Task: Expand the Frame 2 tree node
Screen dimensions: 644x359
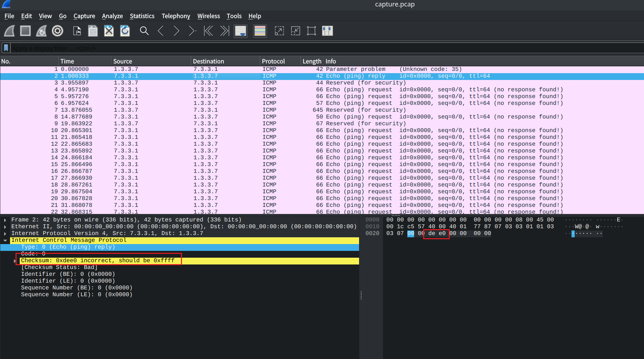Action: (x=5, y=220)
